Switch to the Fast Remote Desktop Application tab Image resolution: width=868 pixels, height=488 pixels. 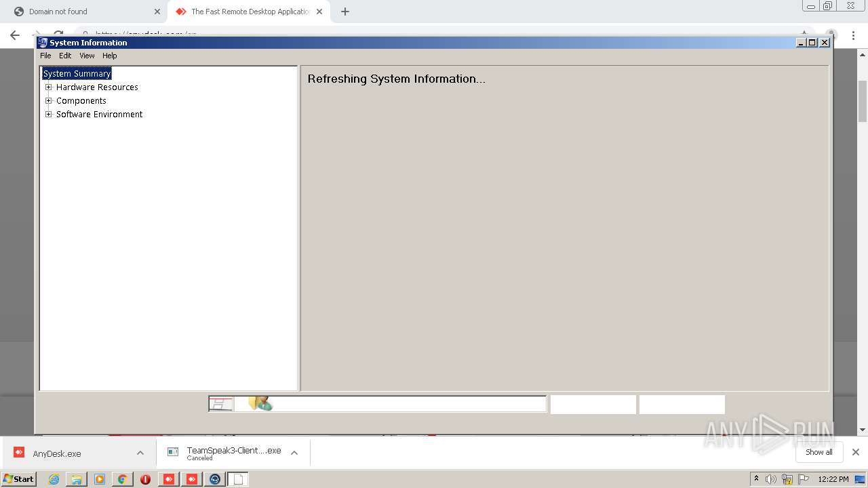[248, 12]
